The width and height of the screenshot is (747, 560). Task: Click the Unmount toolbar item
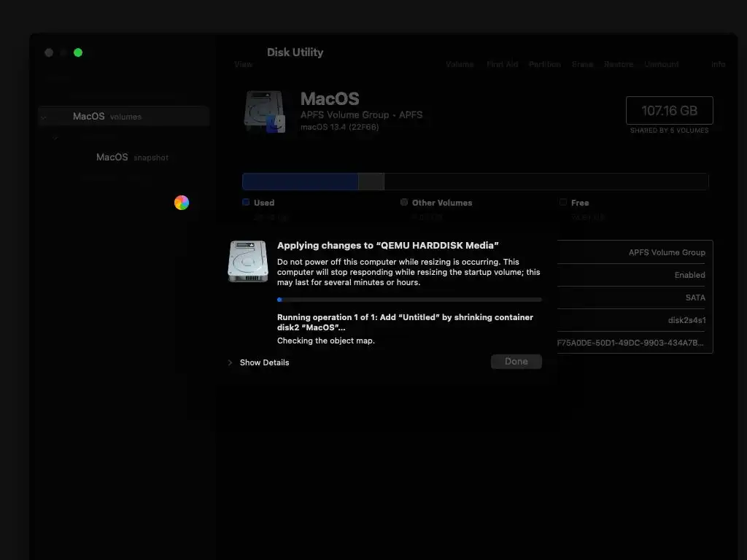pos(661,64)
